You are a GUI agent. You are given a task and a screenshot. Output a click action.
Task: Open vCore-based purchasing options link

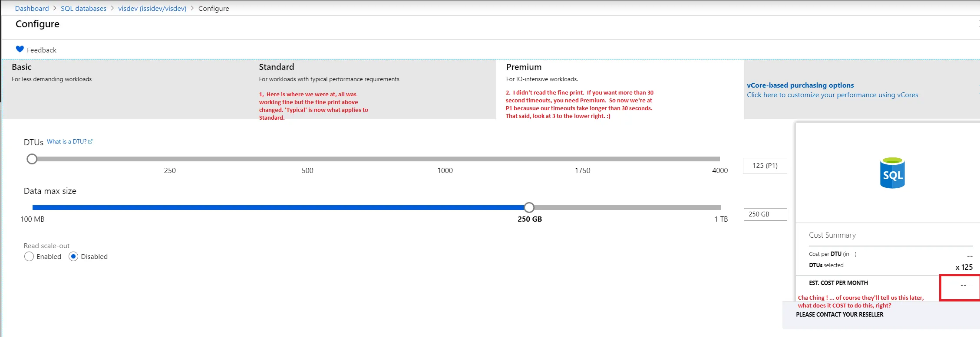click(x=800, y=85)
